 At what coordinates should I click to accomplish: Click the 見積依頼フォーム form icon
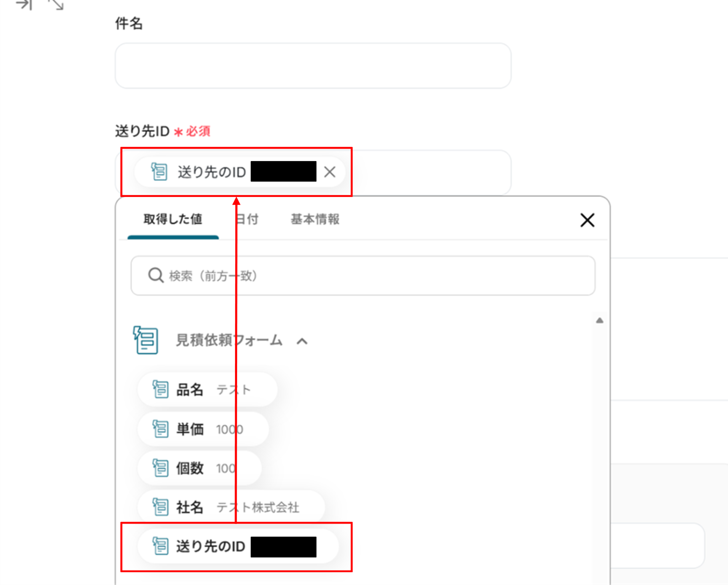146,340
